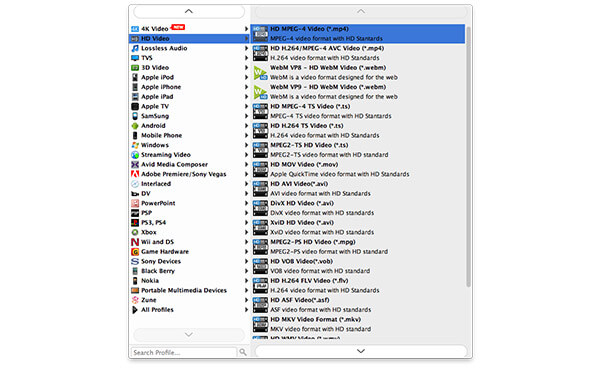Image resolution: width=600 pixels, height=368 pixels.
Task: Expand the Interlaced submenu arrow
Action: click(x=246, y=184)
